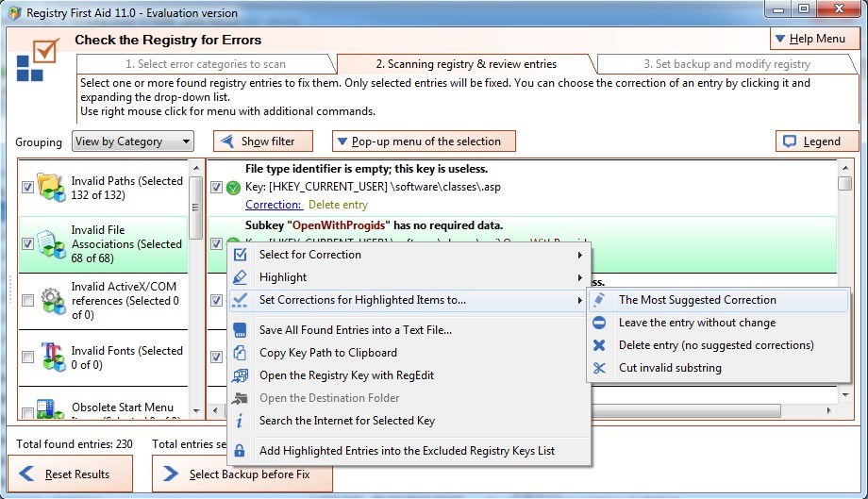Screen dimensions: 868x499
Task: Choose Save All Found Entries into a Text File
Action: point(409,330)
